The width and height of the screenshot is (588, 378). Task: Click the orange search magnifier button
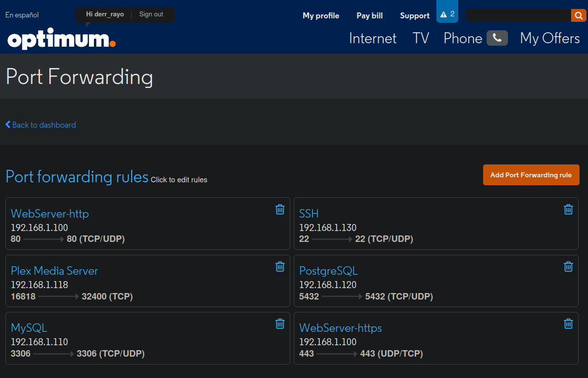tap(579, 15)
